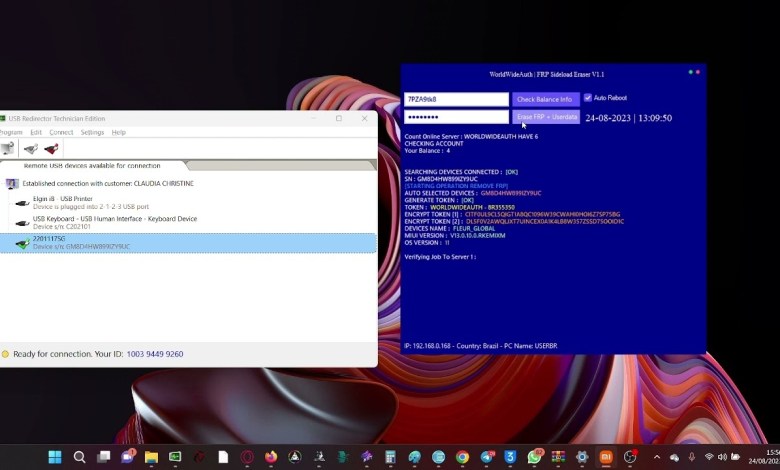
Task: Click the 'Verifying Job To Server 1' line
Action: [440, 257]
